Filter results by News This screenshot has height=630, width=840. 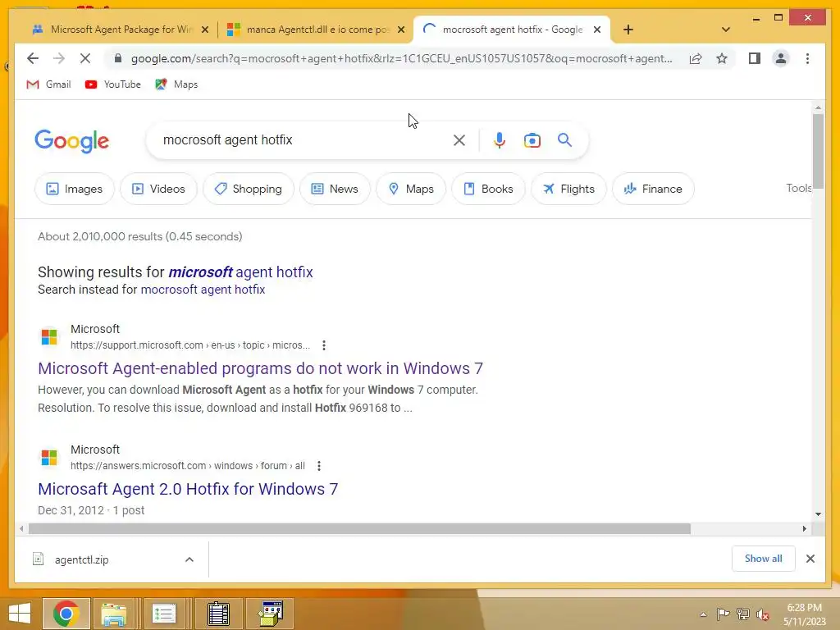(335, 189)
